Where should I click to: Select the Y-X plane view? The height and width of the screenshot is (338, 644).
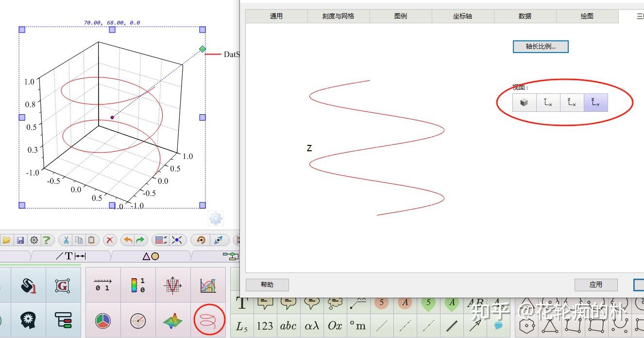(548, 102)
